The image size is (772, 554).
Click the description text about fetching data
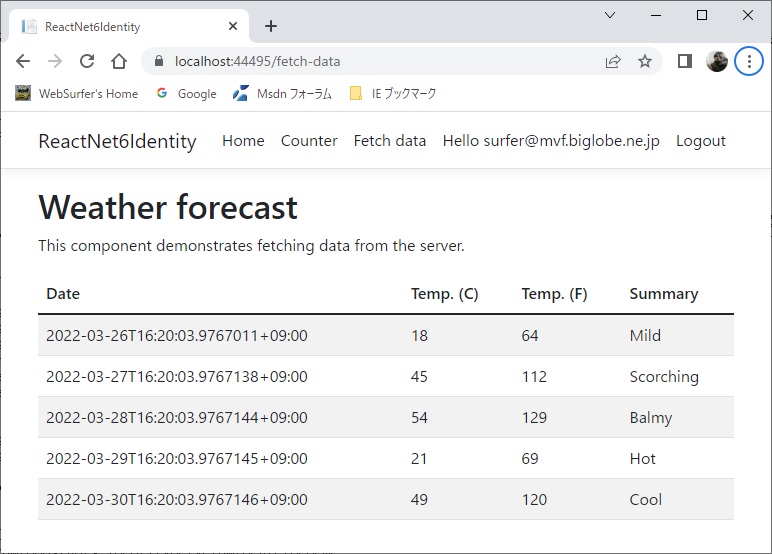pos(252,245)
